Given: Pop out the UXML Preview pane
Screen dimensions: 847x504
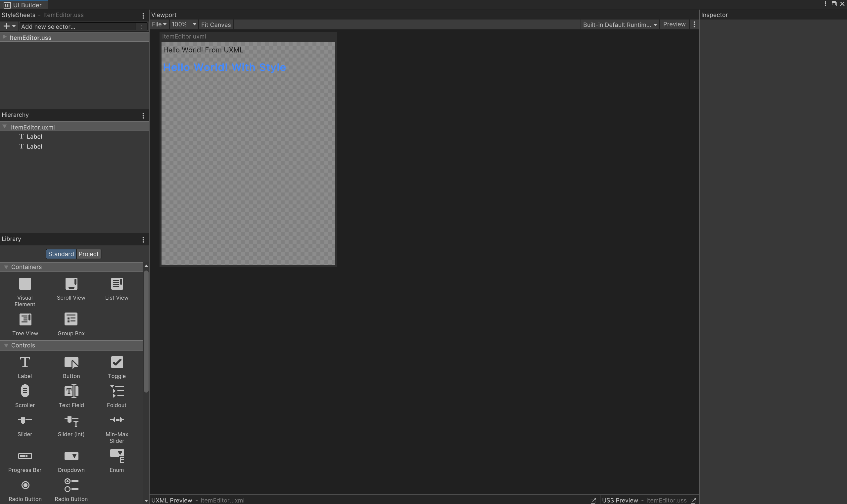Looking at the screenshot, I should pyautogui.click(x=593, y=501).
